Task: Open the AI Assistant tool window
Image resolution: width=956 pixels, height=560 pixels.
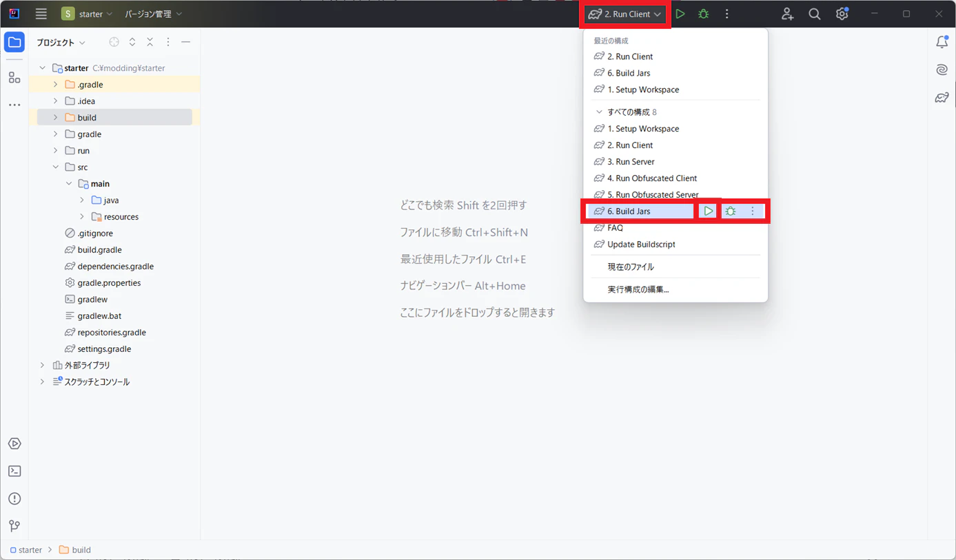Action: (x=942, y=70)
